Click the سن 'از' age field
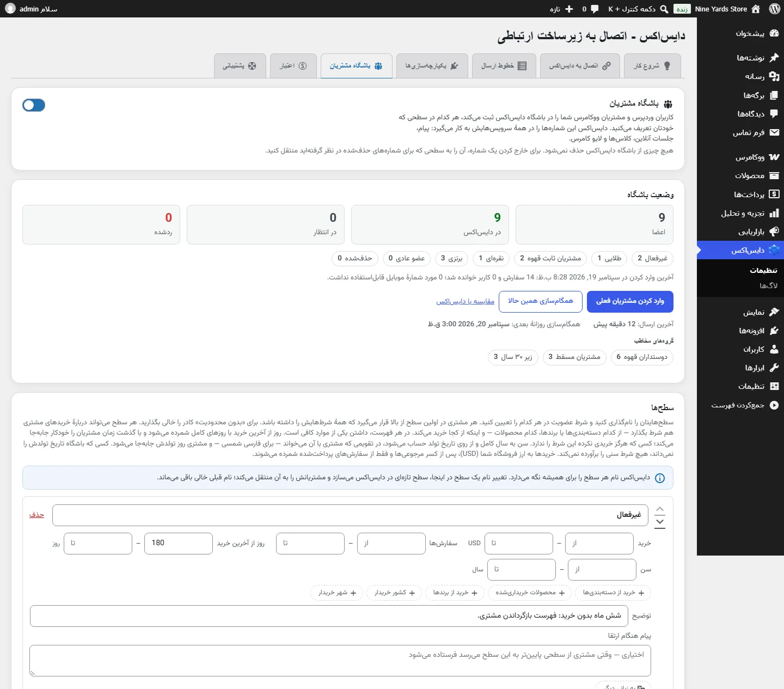Screen dimensions: 784x689 (602, 570)
